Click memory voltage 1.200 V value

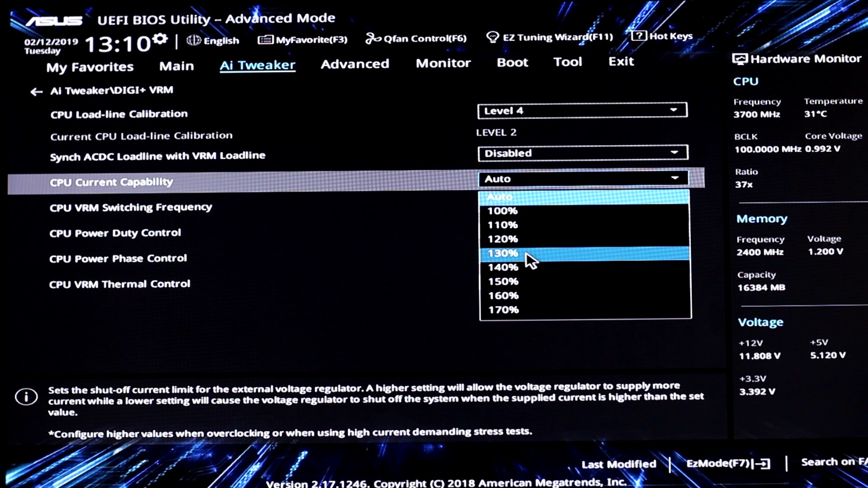click(826, 252)
